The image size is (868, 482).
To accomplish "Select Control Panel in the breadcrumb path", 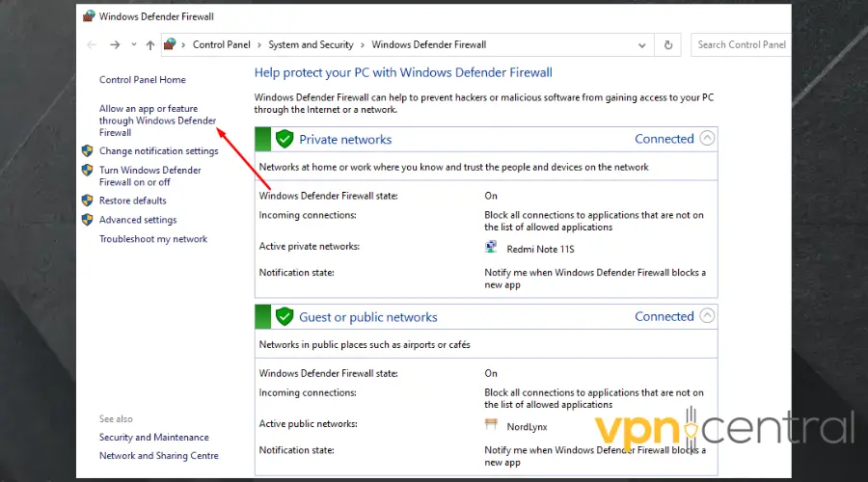I will (x=222, y=44).
